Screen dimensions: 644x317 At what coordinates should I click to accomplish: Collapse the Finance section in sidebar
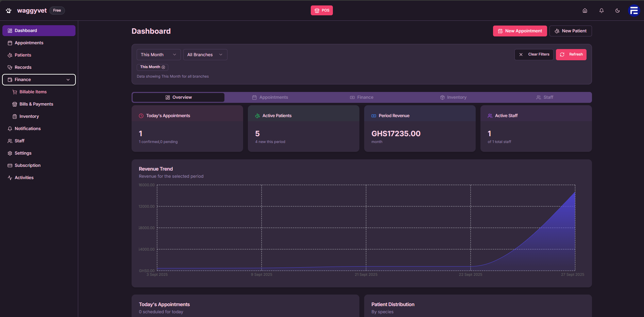(x=68, y=79)
